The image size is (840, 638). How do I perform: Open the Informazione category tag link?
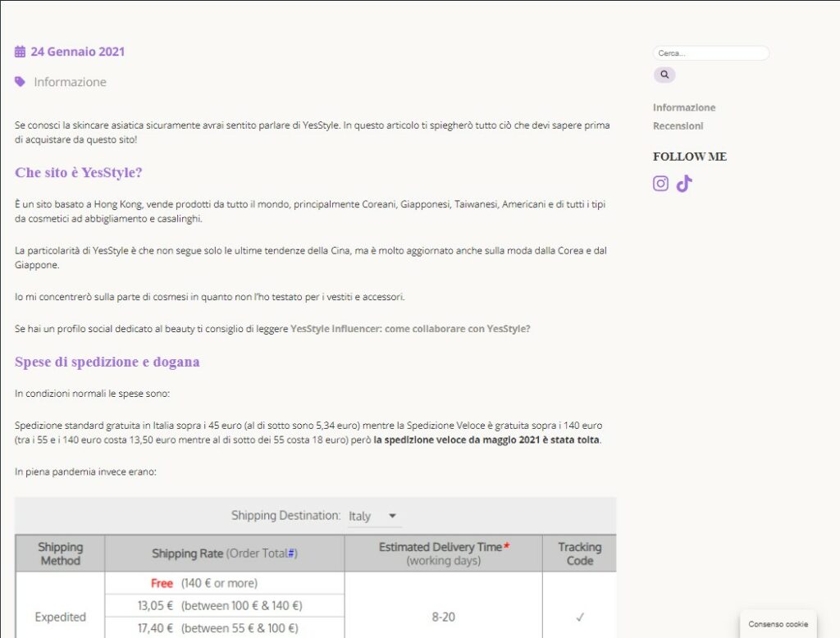(71, 82)
